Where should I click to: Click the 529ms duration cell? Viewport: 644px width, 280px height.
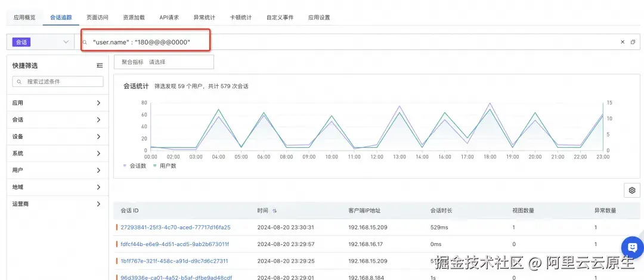tap(439, 228)
